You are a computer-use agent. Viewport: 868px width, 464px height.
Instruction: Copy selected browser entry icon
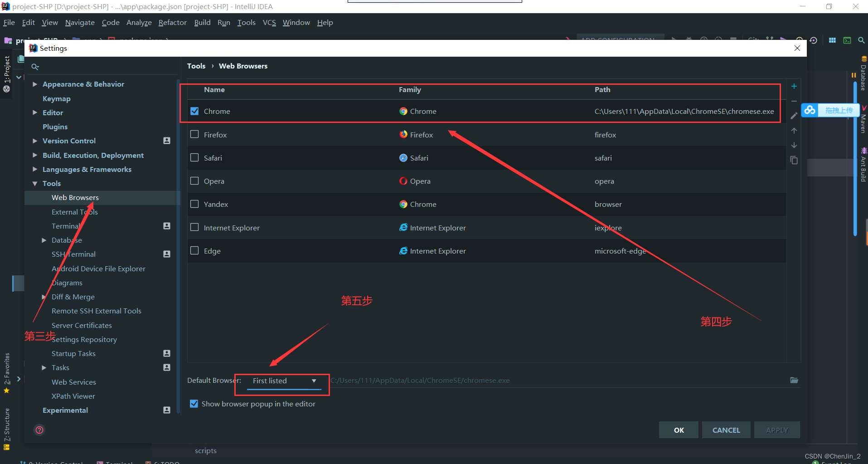pyautogui.click(x=794, y=160)
